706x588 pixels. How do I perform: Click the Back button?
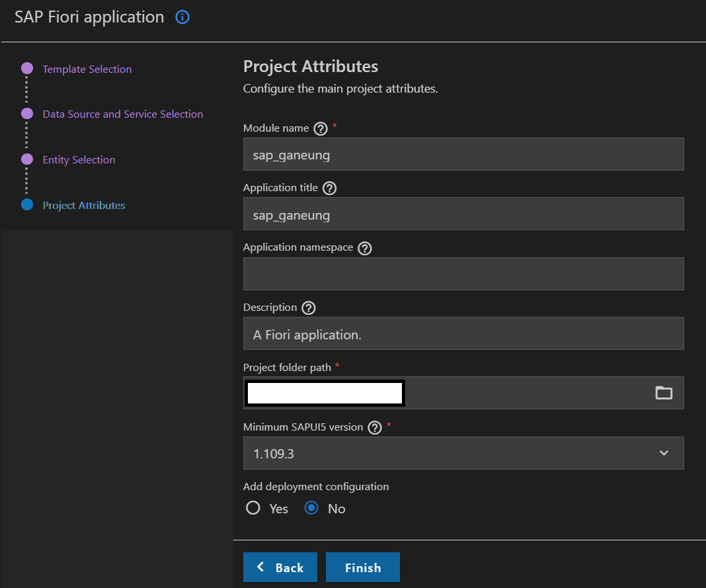pos(280,567)
